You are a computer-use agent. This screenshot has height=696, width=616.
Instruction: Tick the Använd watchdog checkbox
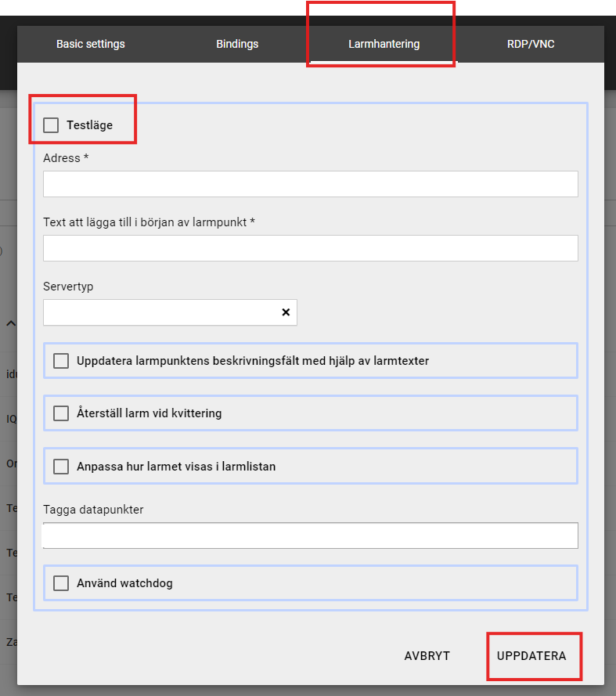coord(61,583)
